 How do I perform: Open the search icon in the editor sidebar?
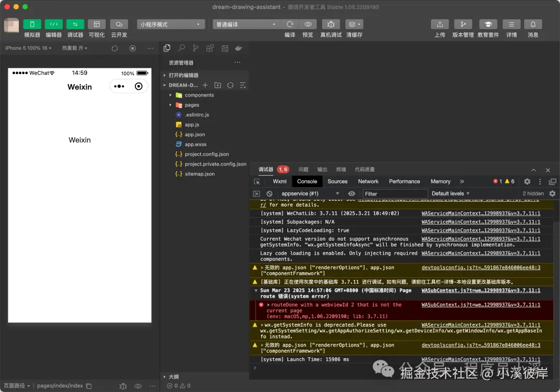coord(182,48)
